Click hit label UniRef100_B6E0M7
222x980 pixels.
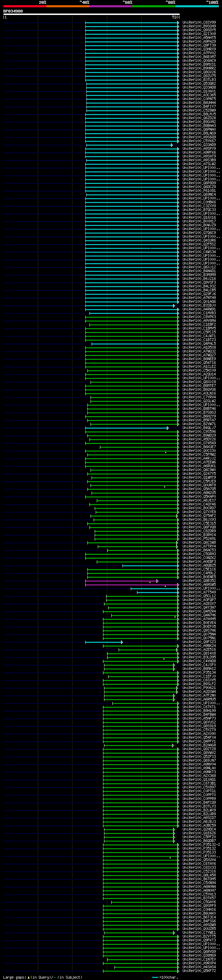[199, 57]
